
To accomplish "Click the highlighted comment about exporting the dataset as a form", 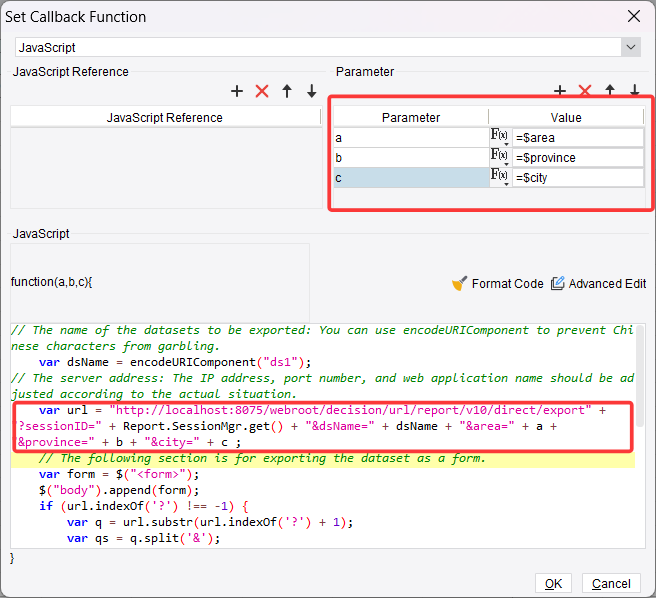I will 262,458.
